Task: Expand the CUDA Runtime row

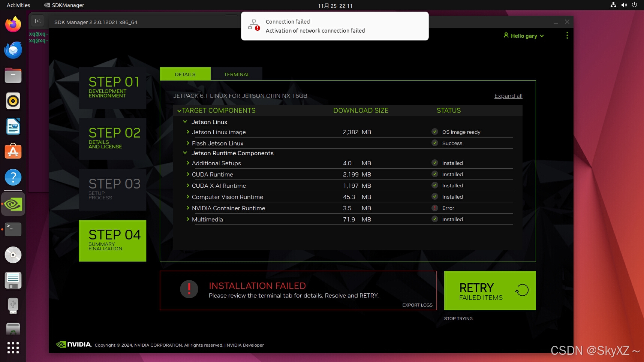Action: [188, 174]
